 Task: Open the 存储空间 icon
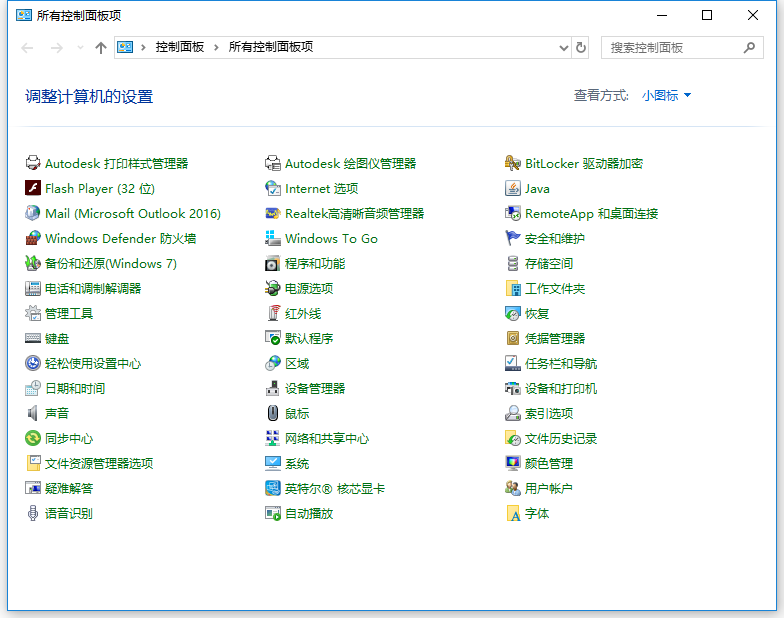513,263
